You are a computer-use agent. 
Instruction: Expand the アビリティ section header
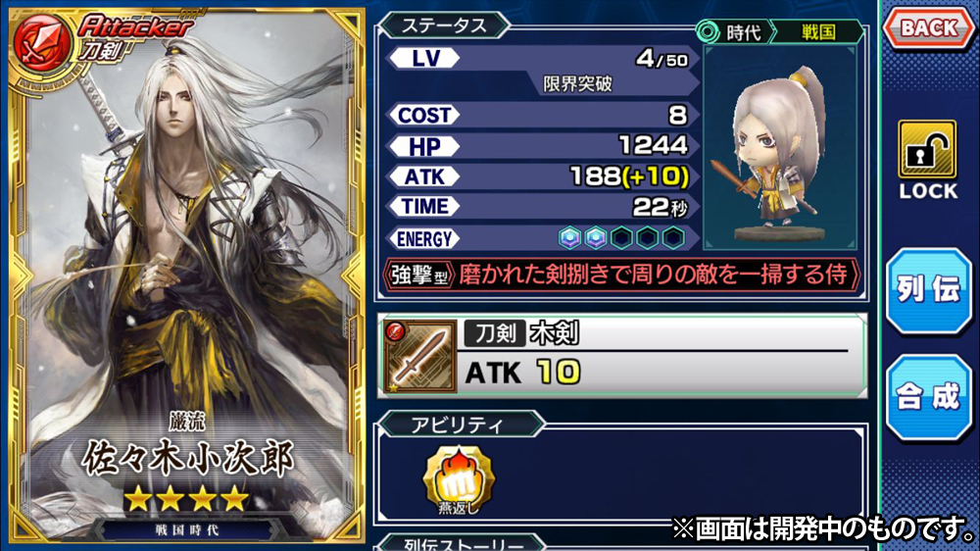pos(458,425)
